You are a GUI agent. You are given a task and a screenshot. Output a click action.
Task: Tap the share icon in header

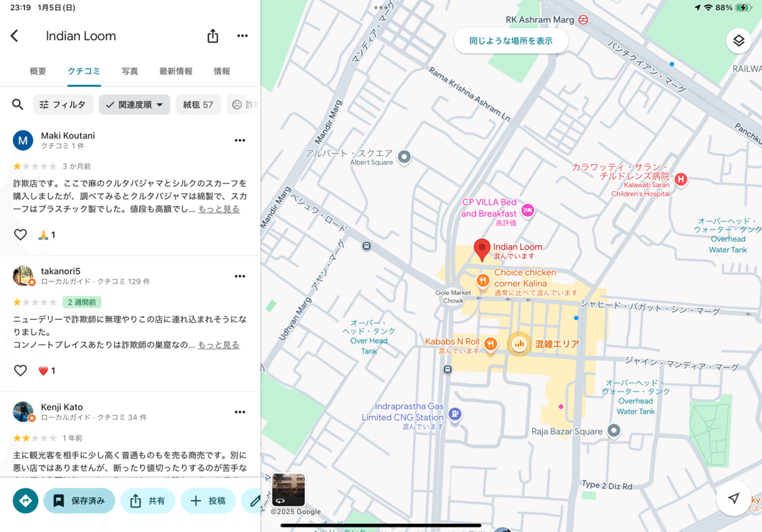point(213,36)
